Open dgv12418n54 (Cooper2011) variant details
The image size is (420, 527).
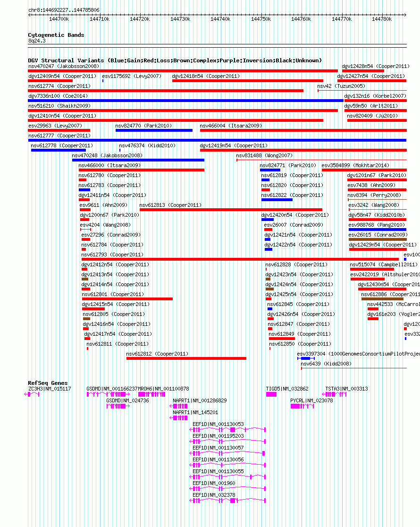206,76
